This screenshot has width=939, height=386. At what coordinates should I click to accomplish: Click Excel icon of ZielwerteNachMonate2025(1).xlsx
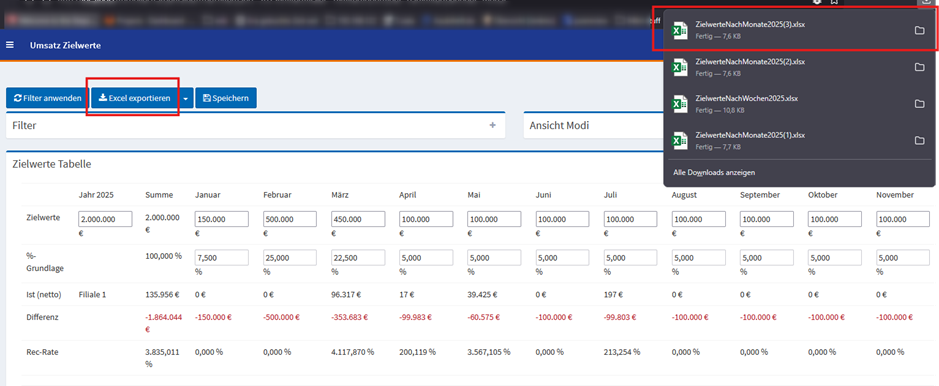pos(679,140)
